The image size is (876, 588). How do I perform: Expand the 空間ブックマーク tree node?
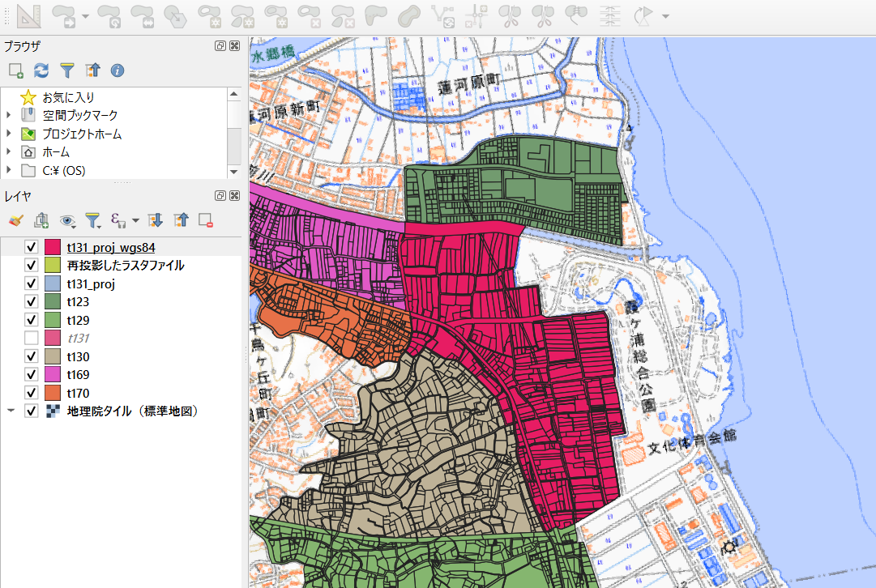(x=8, y=115)
